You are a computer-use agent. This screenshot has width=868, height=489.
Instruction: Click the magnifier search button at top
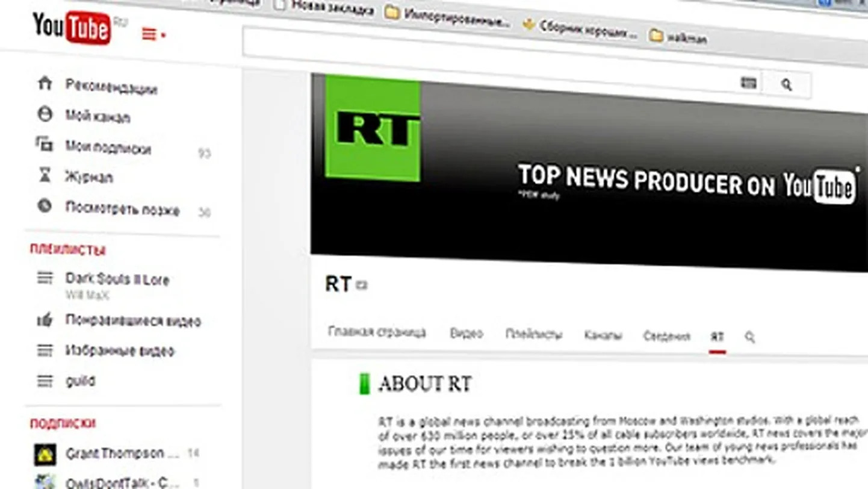[786, 85]
